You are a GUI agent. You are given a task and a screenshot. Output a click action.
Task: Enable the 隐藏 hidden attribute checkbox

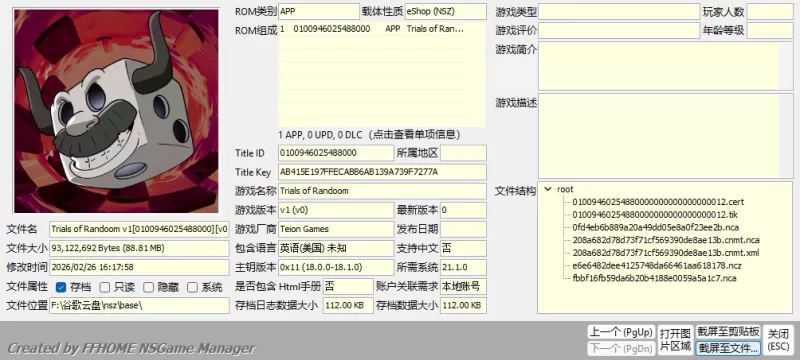pyautogui.click(x=148, y=287)
